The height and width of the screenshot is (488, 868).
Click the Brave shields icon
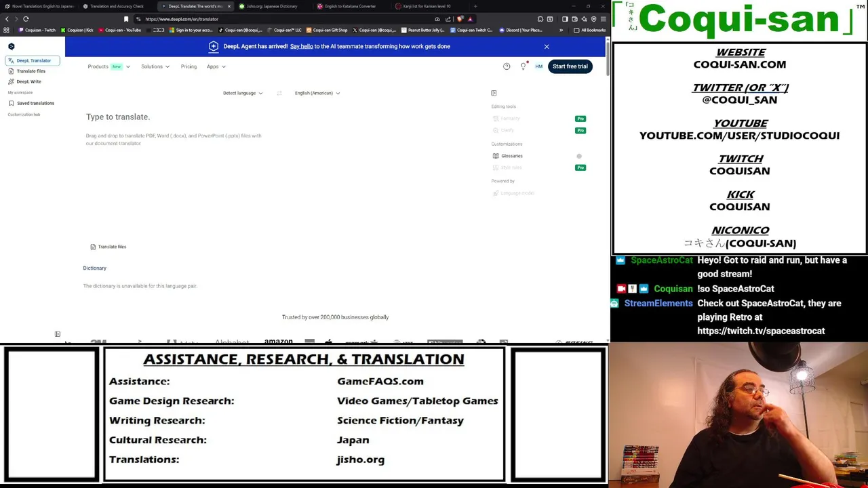coord(460,19)
